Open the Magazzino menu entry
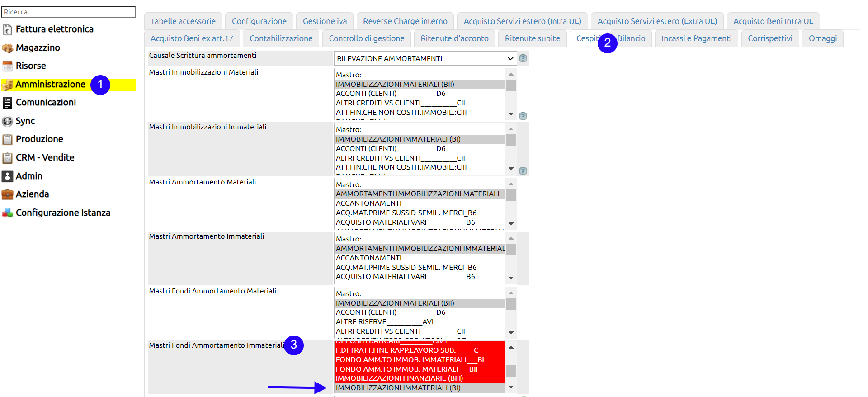Screen dimensions: 868x397 tap(38, 48)
